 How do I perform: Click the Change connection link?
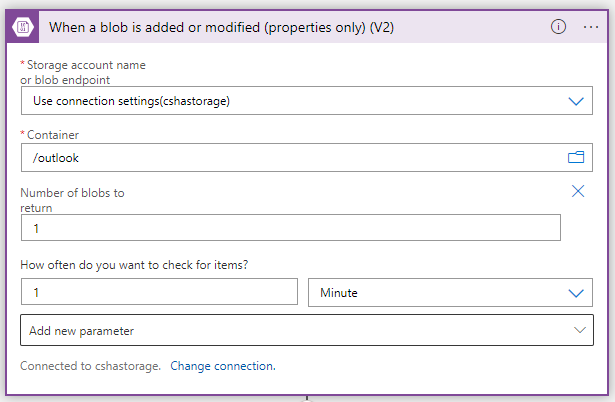(x=222, y=366)
